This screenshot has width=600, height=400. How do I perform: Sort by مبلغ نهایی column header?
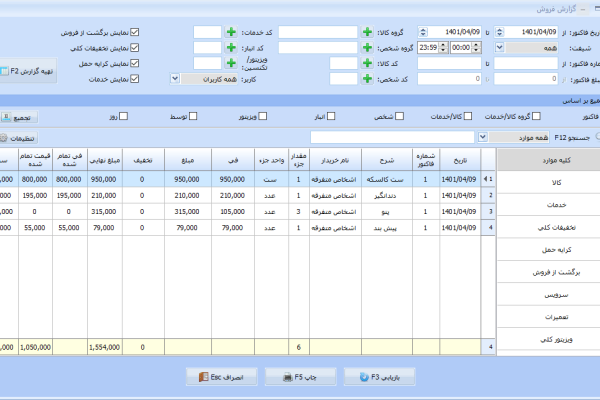pyautogui.click(x=105, y=160)
